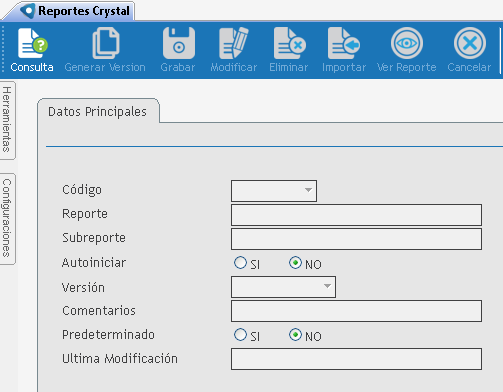Click the Reporte text field
The image size is (503, 392).
tap(356, 215)
